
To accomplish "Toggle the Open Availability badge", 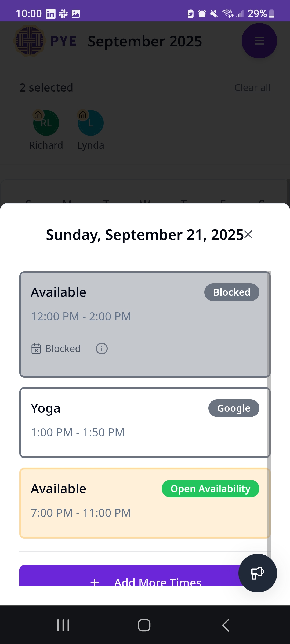I will coord(211,489).
